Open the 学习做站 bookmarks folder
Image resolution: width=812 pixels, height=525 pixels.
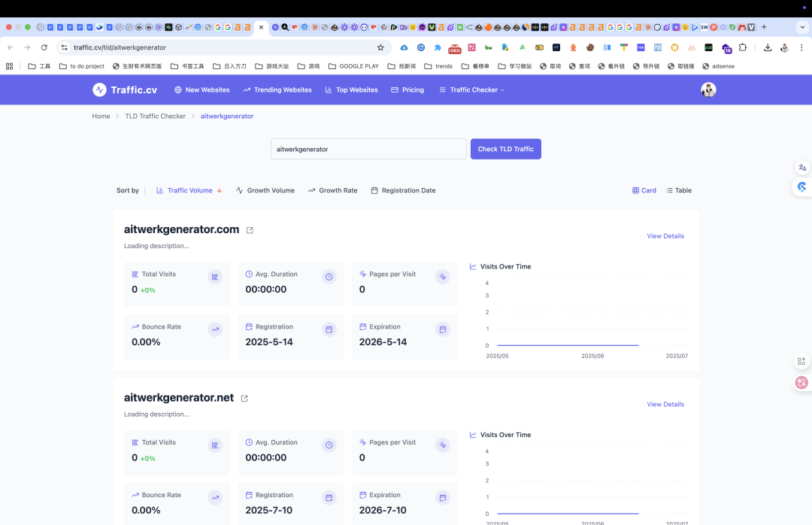(515, 66)
